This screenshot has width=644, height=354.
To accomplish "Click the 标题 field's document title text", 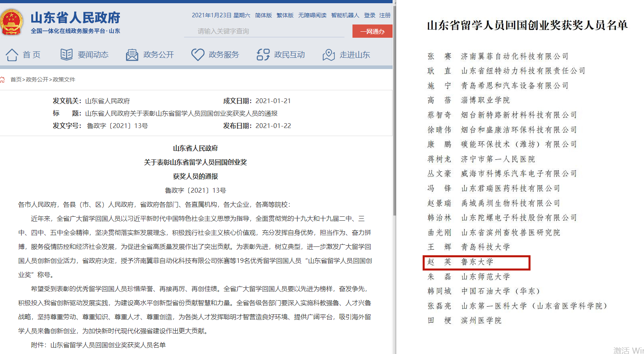I will (181, 113).
